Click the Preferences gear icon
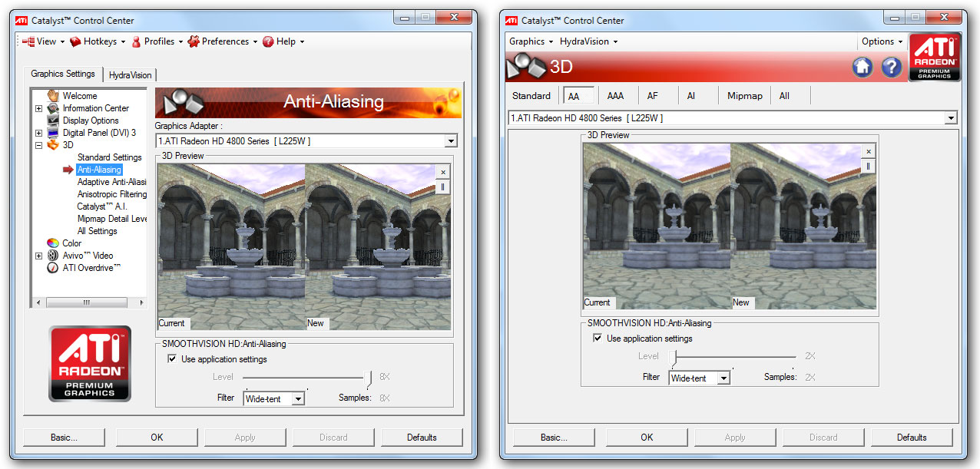 coord(194,41)
